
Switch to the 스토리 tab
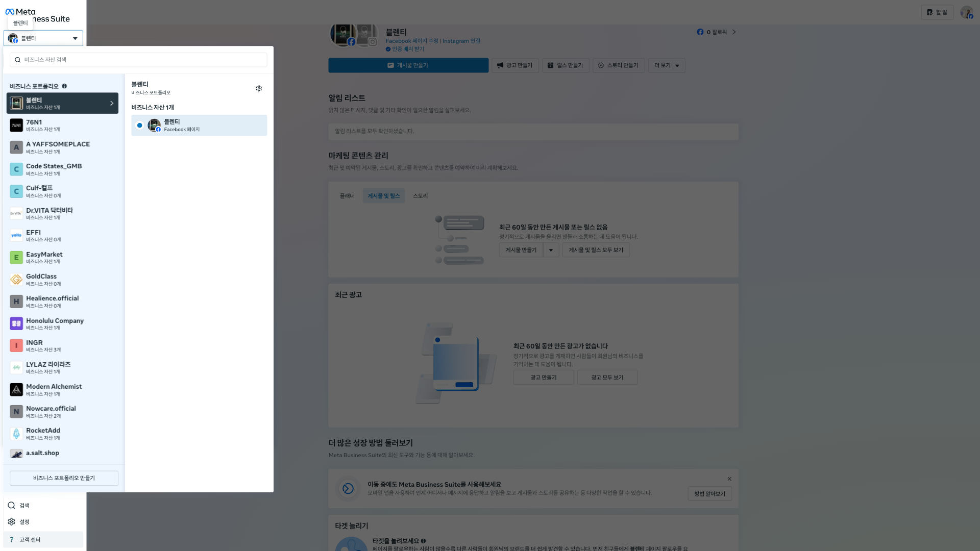pos(421,196)
